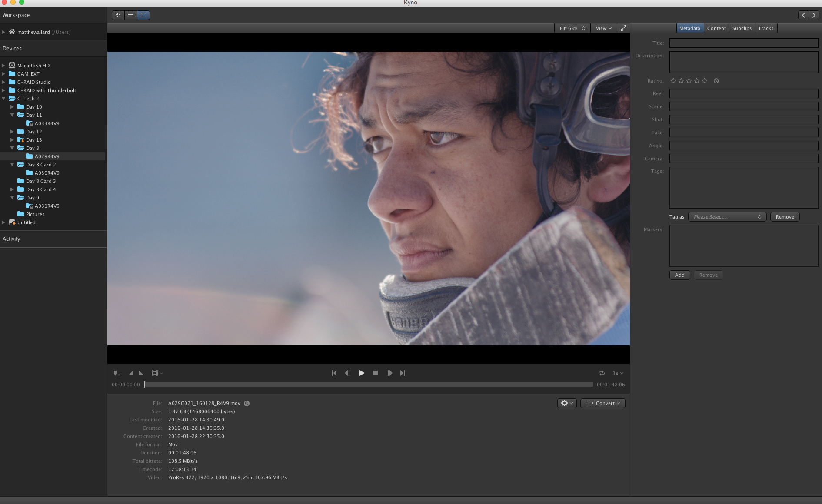Toggle fullscreen preview mode
Screen dimensions: 822x504
point(624,28)
